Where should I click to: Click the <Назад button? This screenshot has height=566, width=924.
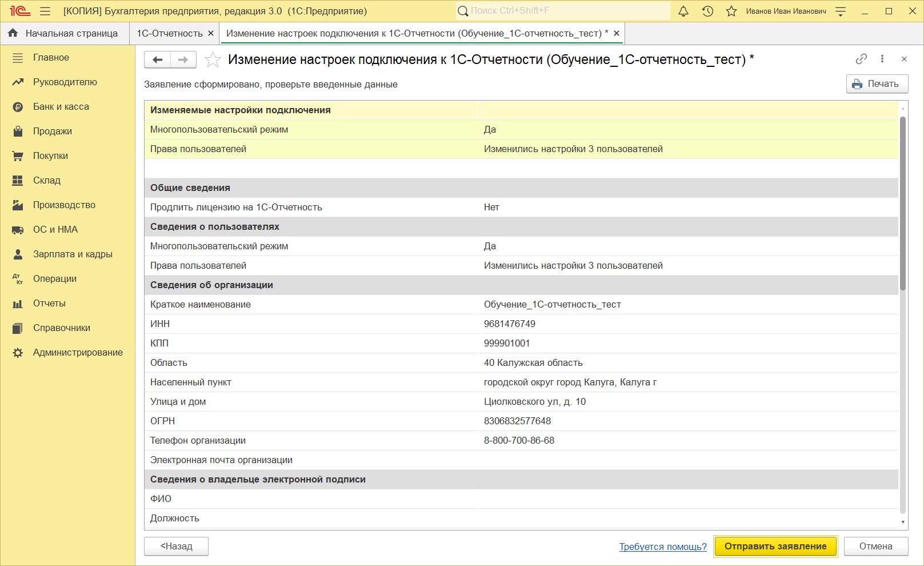[x=176, y=547]
